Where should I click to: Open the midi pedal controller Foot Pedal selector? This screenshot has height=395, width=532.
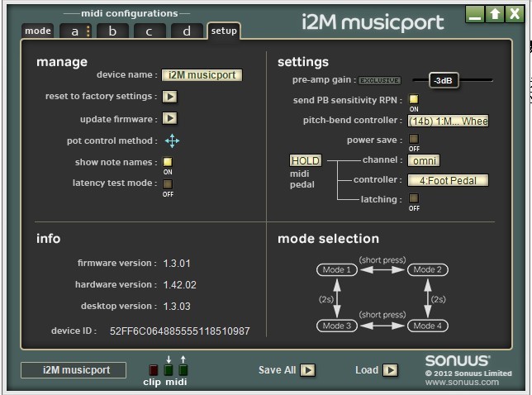[448, 180]
